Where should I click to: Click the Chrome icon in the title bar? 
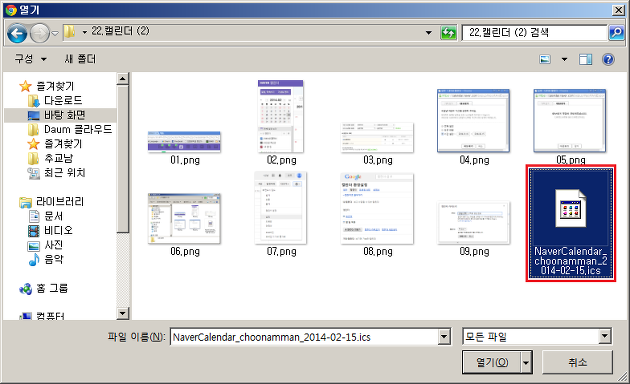point(11,10)
